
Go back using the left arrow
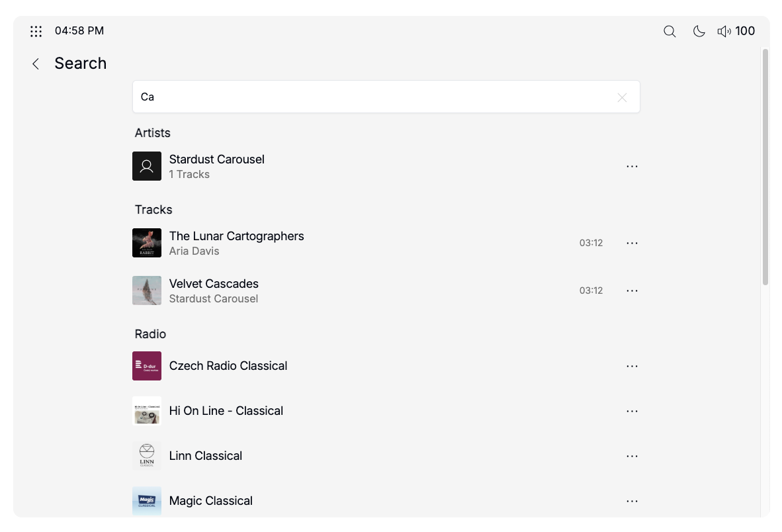36,64
